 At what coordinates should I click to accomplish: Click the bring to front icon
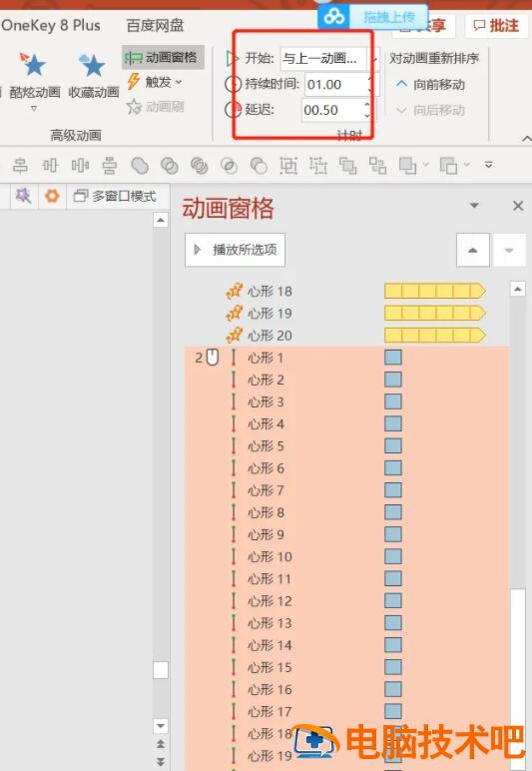click(407, 165)
